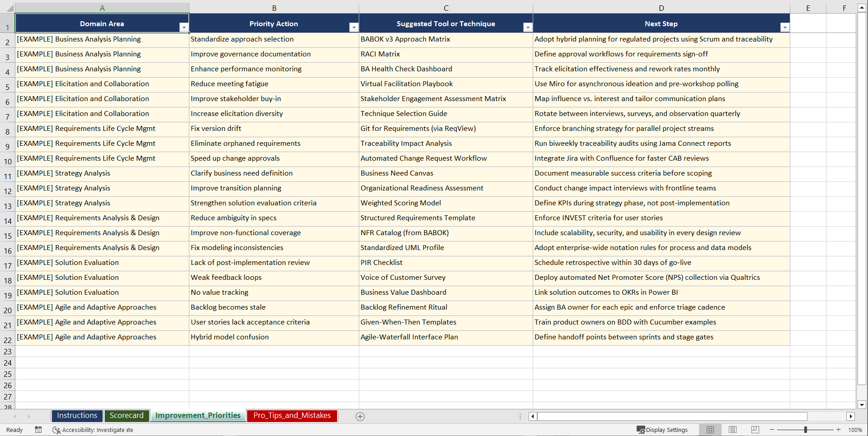868x436 pixels.
Task: Select Page Layout view icon
Action: (x=732, y=429)
